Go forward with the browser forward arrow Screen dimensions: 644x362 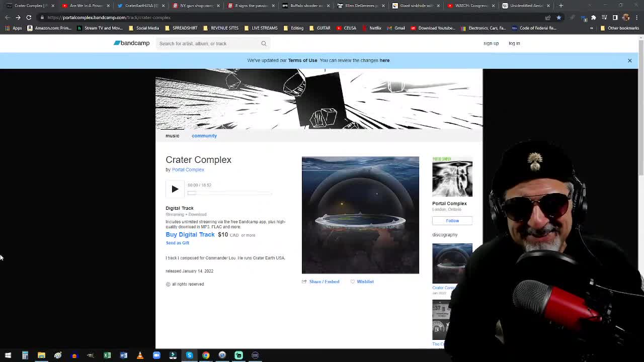pos(18,18)
